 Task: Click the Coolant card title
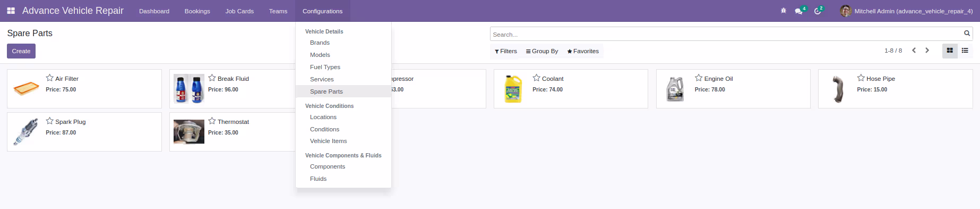pos(553,79)
